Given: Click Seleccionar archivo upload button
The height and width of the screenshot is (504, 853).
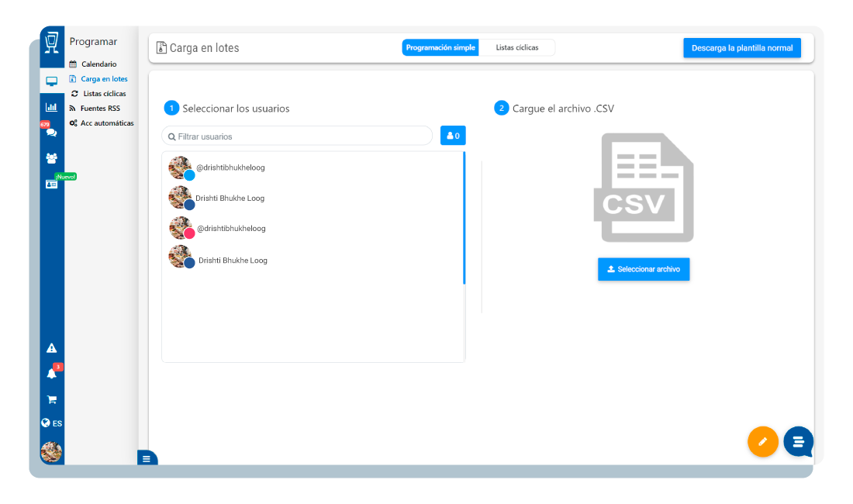Looking at the screenshot, I should pos(644,269).
